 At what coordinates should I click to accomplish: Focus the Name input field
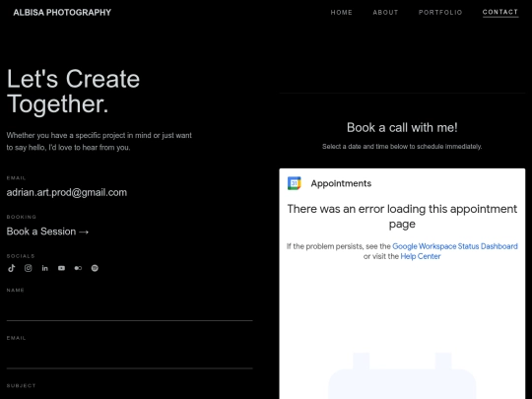pyautogui.click(x=130, y=308)
